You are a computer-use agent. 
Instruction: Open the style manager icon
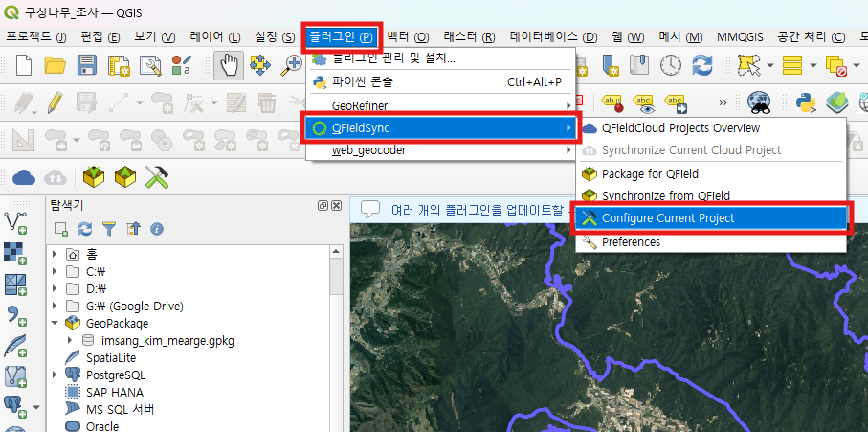181,65
